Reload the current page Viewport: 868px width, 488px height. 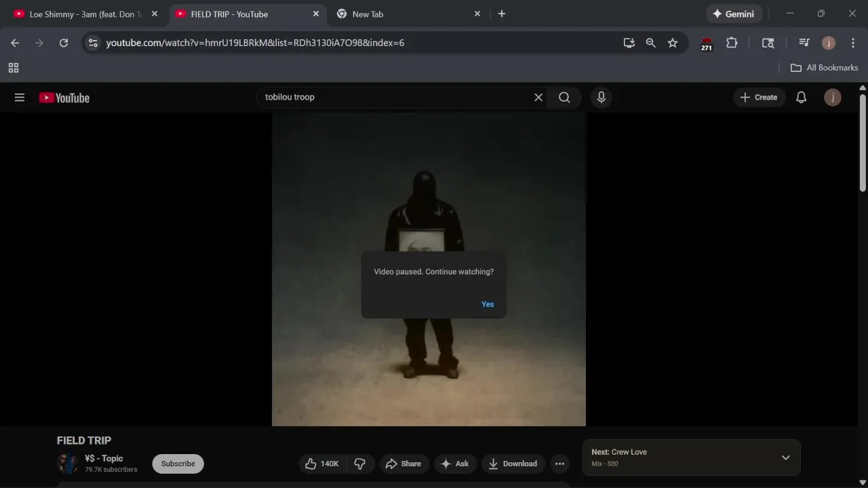[x=64, y=43]
